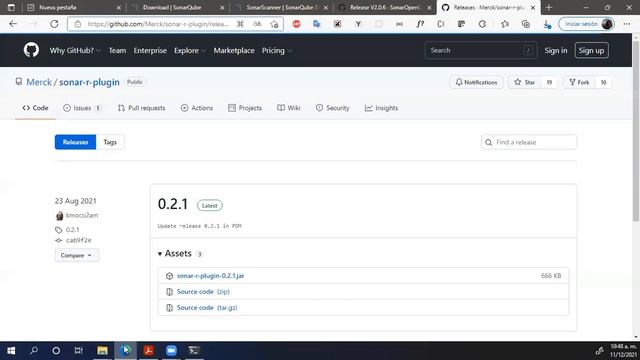This screenshot has width=640, height=360.
Task: Open the translate extension icon
Action: click(x=317, y=24)
